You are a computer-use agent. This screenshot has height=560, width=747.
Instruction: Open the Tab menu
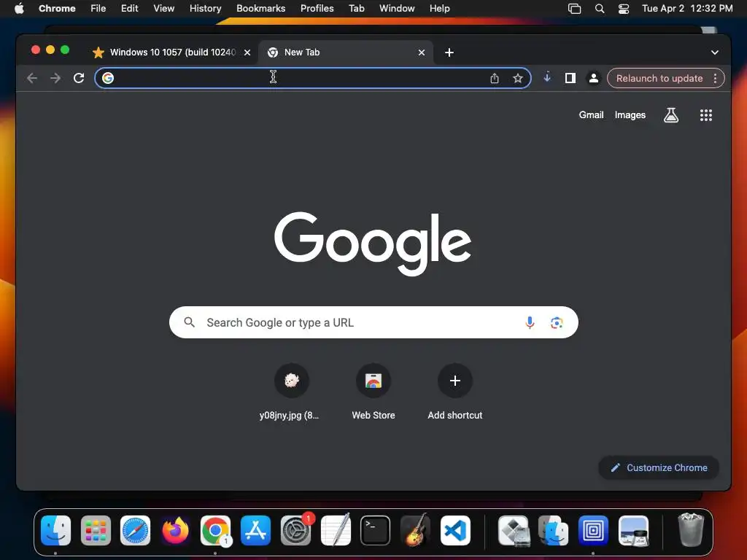(356, 9)
